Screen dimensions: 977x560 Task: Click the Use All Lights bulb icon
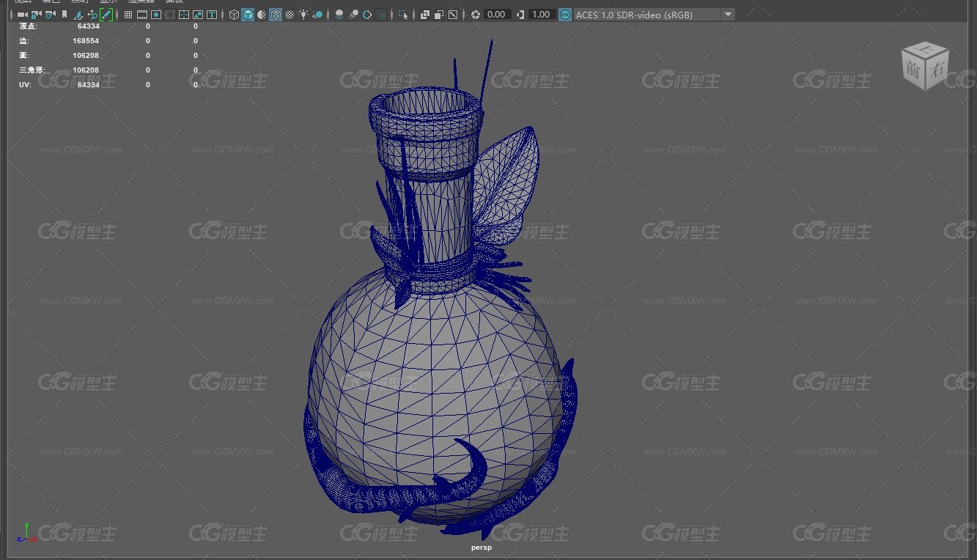click(303, 15)
